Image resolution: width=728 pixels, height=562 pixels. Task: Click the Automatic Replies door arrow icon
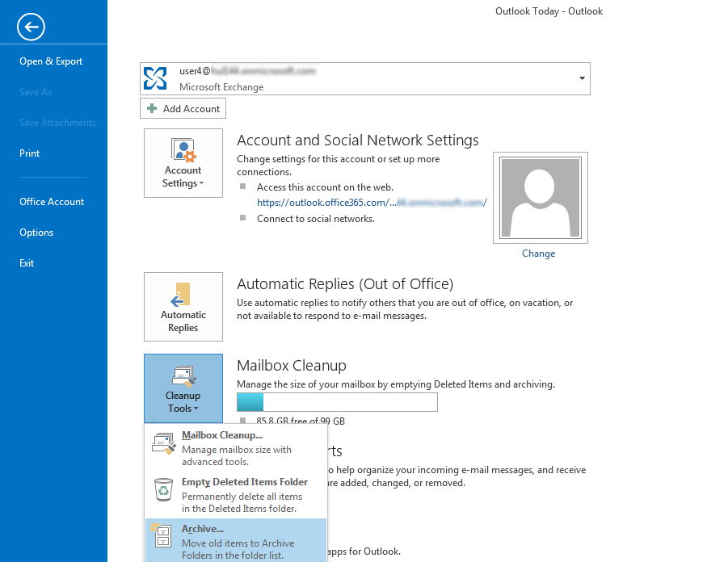click(181, 295)
